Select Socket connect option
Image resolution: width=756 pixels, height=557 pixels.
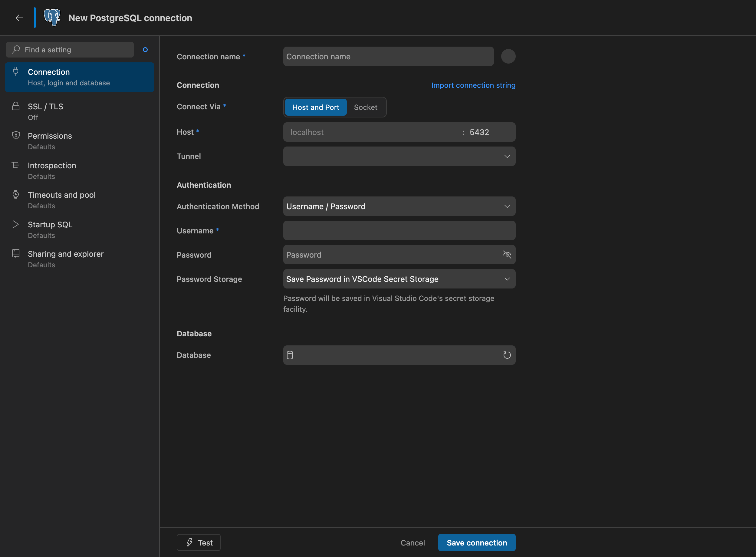pyautogui.click(x=365, y=107)
